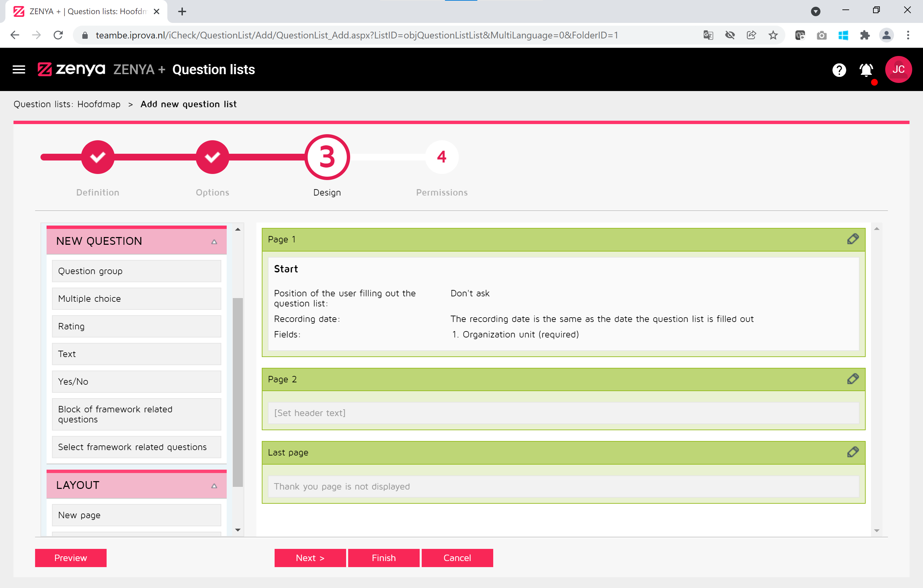
Task: Collapse the LAYOUT section
Action: (x=214, y=486)
